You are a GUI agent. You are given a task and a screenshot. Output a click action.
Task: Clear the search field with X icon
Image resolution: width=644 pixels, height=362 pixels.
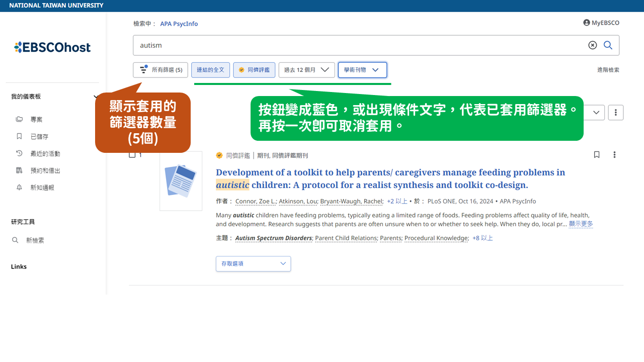[x=593, y=45]
